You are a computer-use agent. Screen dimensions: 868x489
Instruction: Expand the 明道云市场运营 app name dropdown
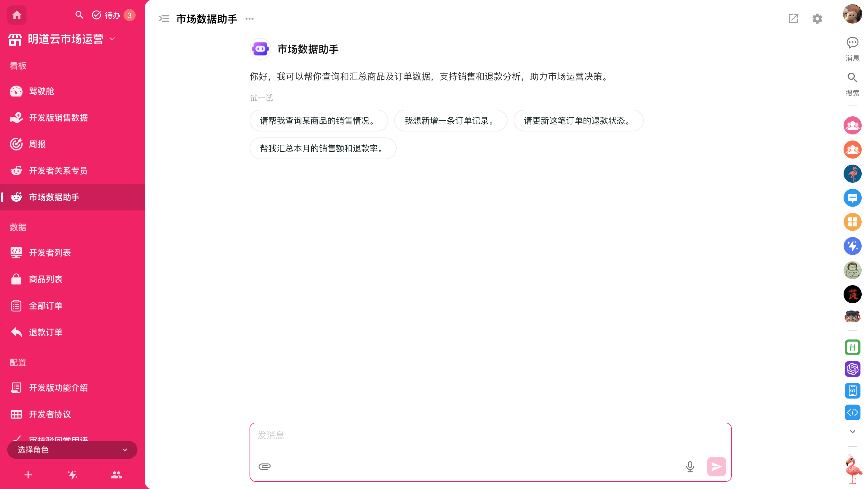pyautogui.click(x=112, y=39)
